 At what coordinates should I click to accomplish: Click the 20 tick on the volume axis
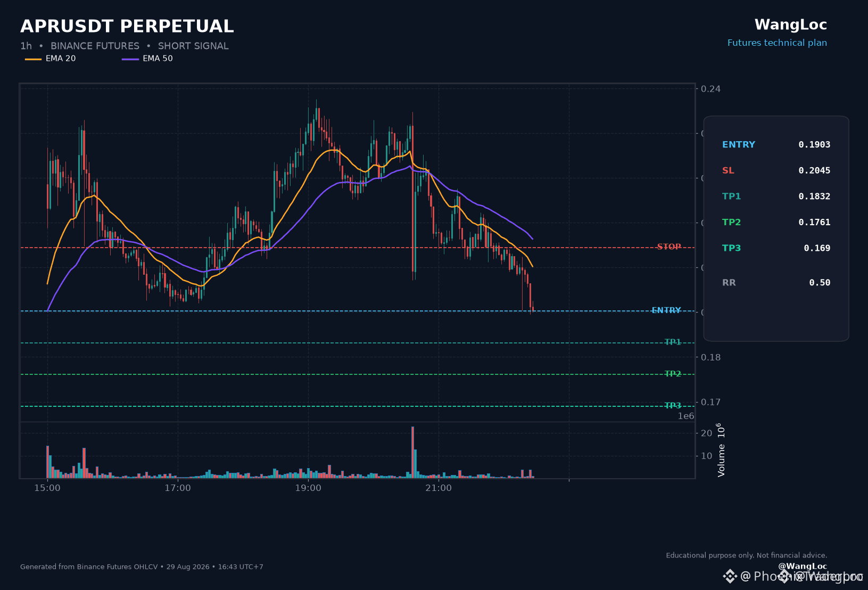coord(706,433)
